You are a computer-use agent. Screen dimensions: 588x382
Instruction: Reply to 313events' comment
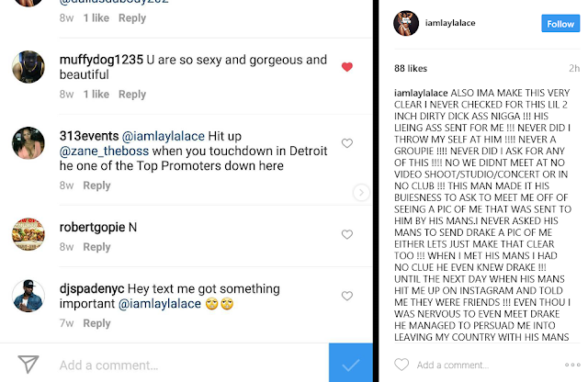click(97, 185)
